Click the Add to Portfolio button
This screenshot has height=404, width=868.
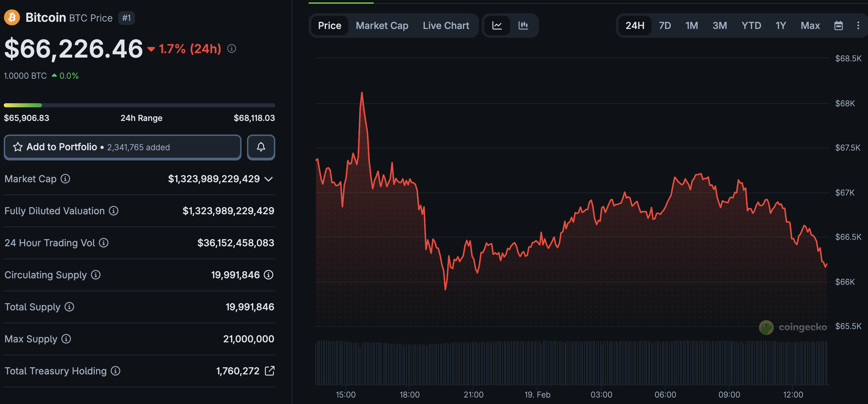(123, 147)
